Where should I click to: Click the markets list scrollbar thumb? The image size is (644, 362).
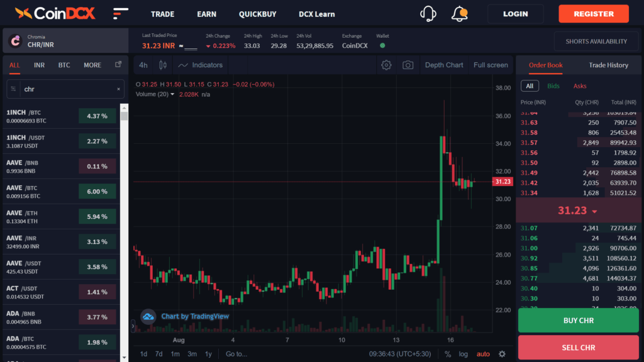click(124, 116)
